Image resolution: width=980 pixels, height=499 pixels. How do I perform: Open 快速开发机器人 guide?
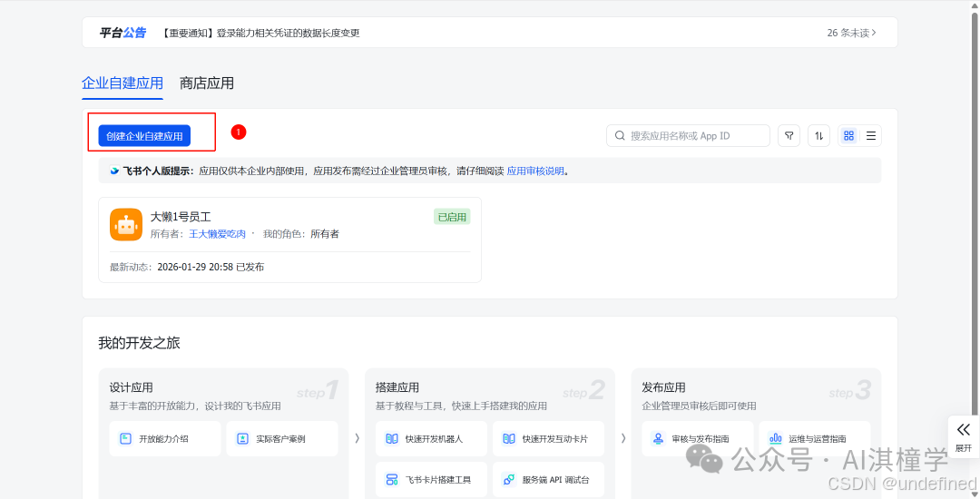point(431,438)
